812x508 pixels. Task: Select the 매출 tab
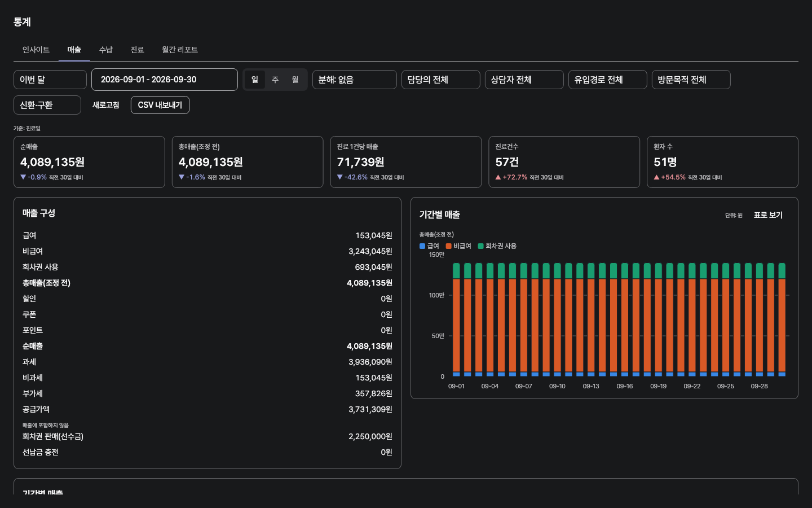[74, 50]
